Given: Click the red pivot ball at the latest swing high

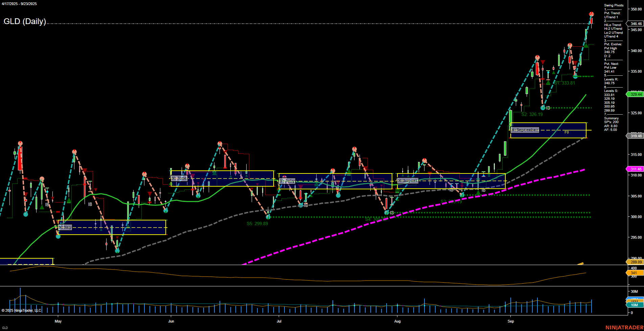Looking at the screenshot, I should click(592, 14).
